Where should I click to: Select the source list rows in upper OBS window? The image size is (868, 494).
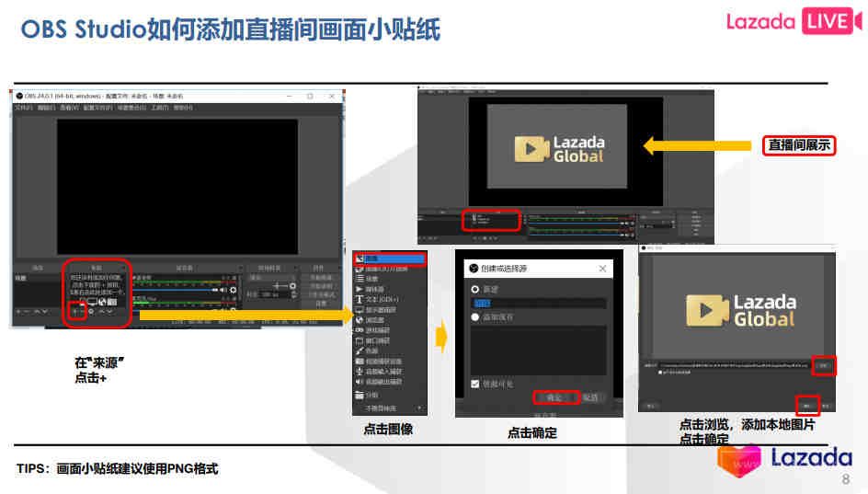coord(492,219)
